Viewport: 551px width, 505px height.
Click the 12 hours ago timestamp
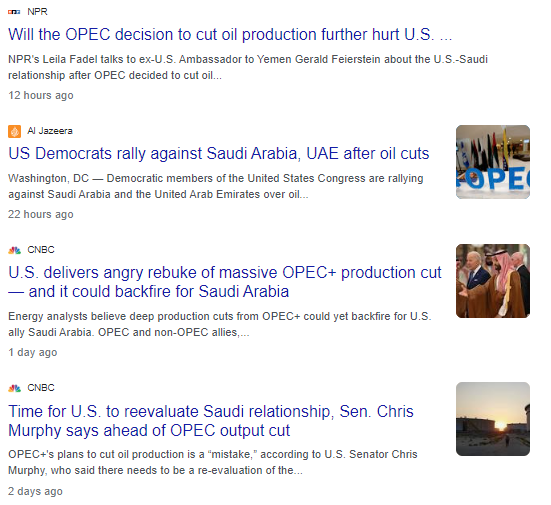tap(41, 95)
